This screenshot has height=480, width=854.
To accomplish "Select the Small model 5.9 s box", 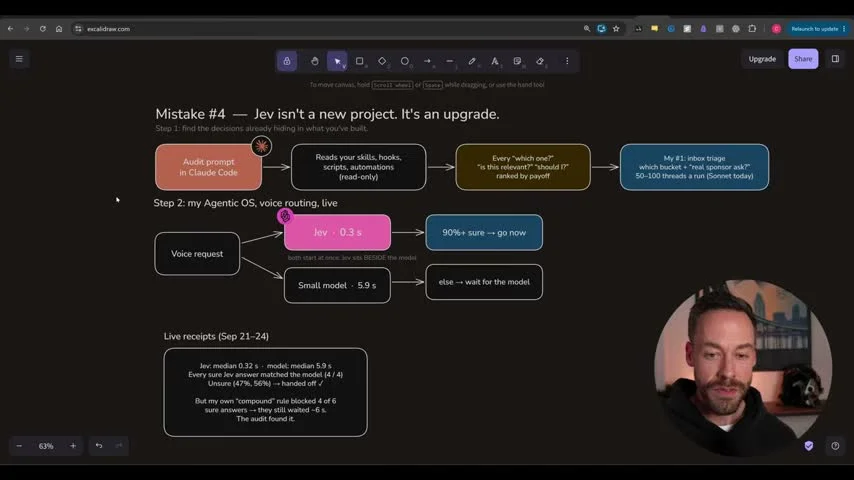I will [337, 285].
